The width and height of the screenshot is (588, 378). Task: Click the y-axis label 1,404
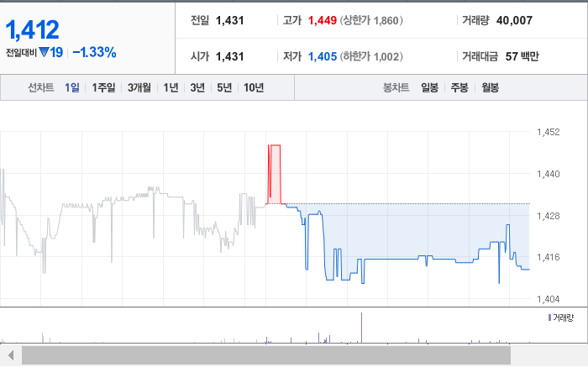click(549, 299)
